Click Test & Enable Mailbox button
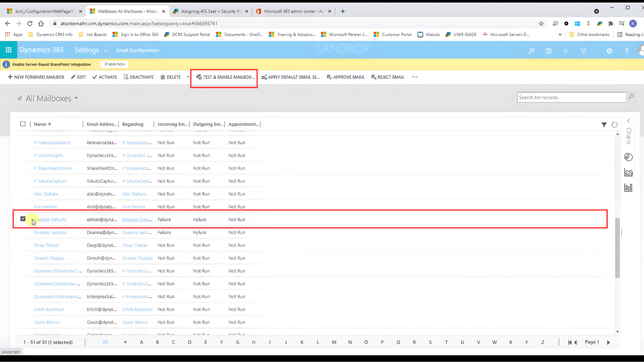Screen dimensions: 644x362 coord(225,77)
